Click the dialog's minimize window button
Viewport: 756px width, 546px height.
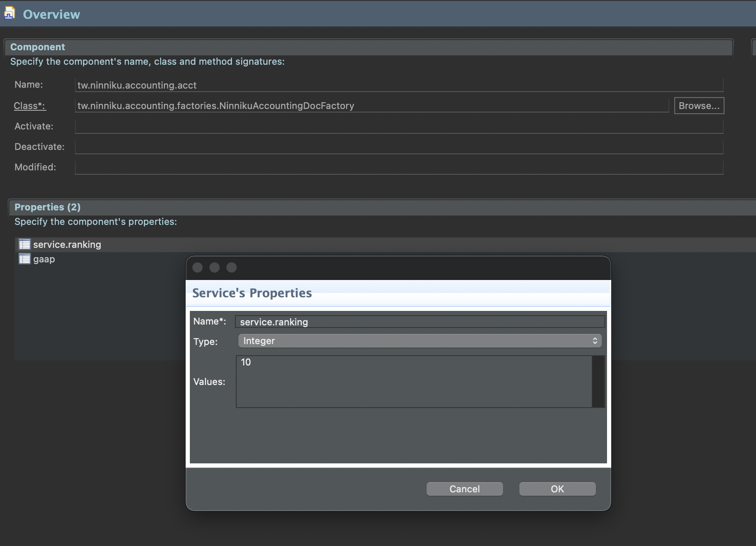coord(215,267)
